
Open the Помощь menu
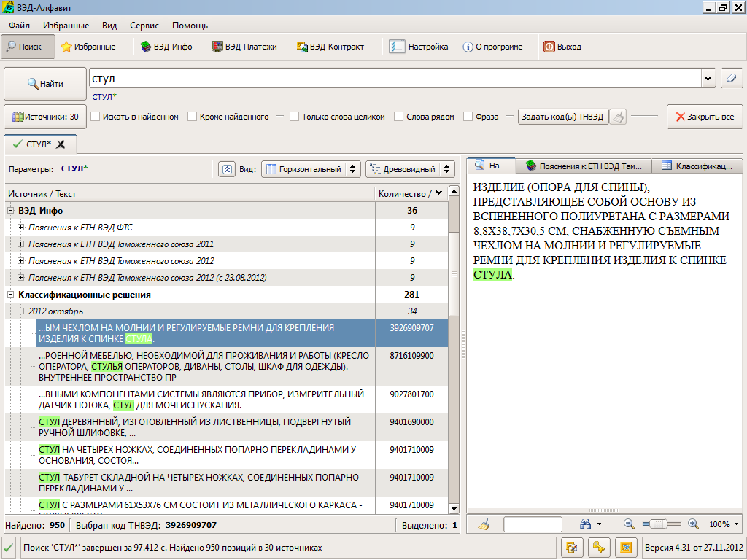click(x=190, y=26)
